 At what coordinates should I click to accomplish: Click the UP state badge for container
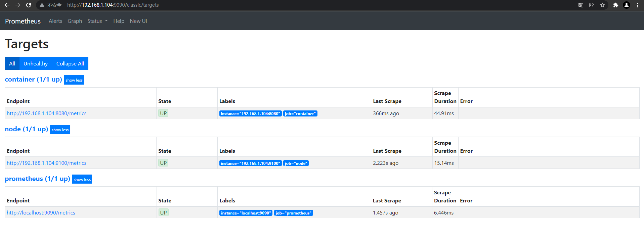click(x=163, y=113)
